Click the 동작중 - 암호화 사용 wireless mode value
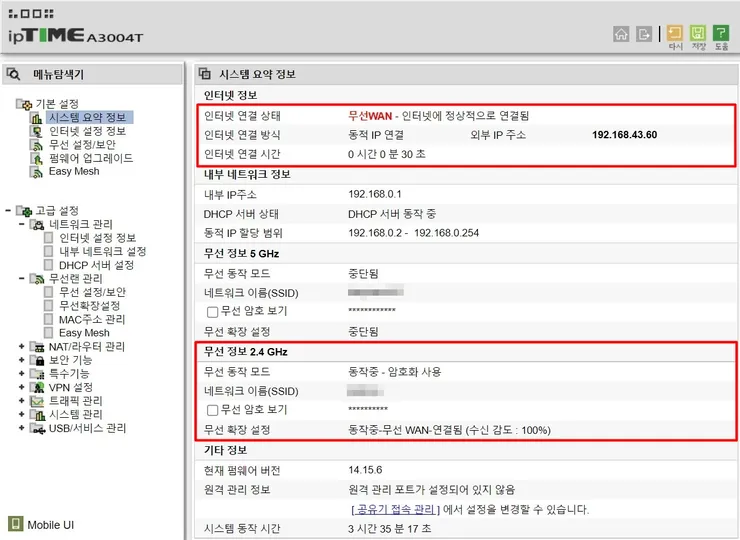Viewport: 740px width, 540px height. point(395,372)
